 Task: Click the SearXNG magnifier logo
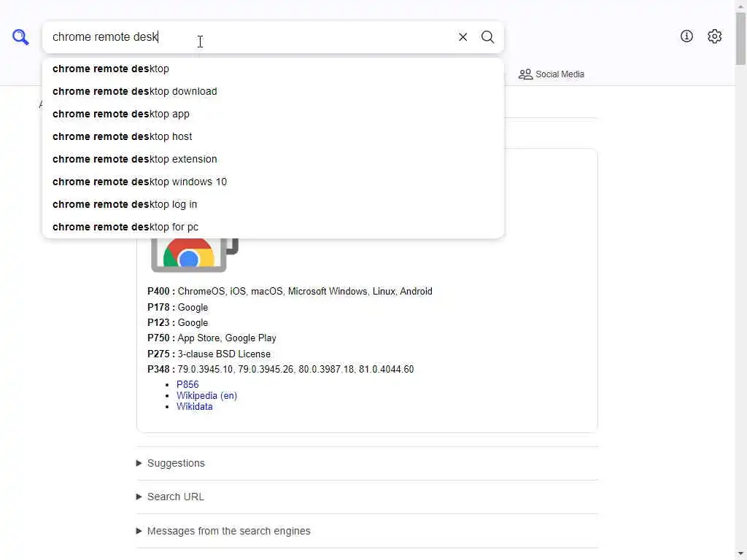(20, 36)
